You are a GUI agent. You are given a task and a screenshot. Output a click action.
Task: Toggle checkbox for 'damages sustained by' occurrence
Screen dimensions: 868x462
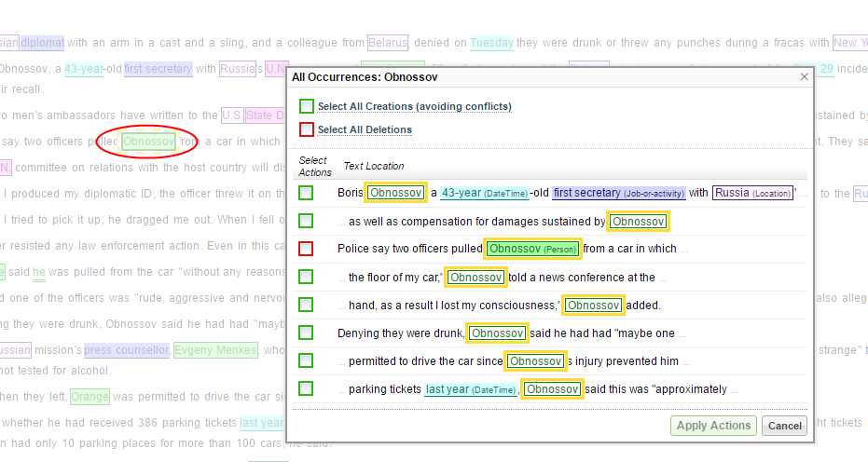click(306, 221)
